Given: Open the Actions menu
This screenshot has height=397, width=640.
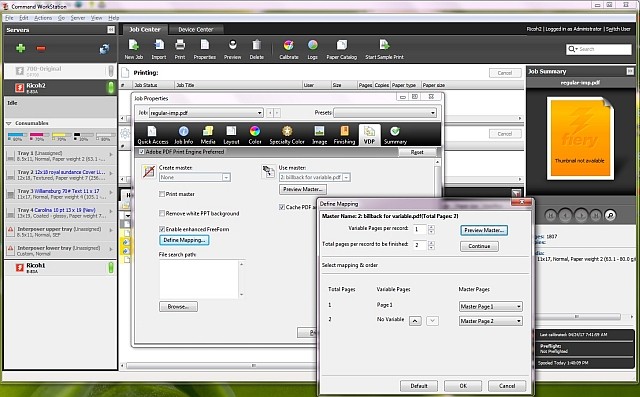Looking at the screenshot, I should [x=43, y=18].
